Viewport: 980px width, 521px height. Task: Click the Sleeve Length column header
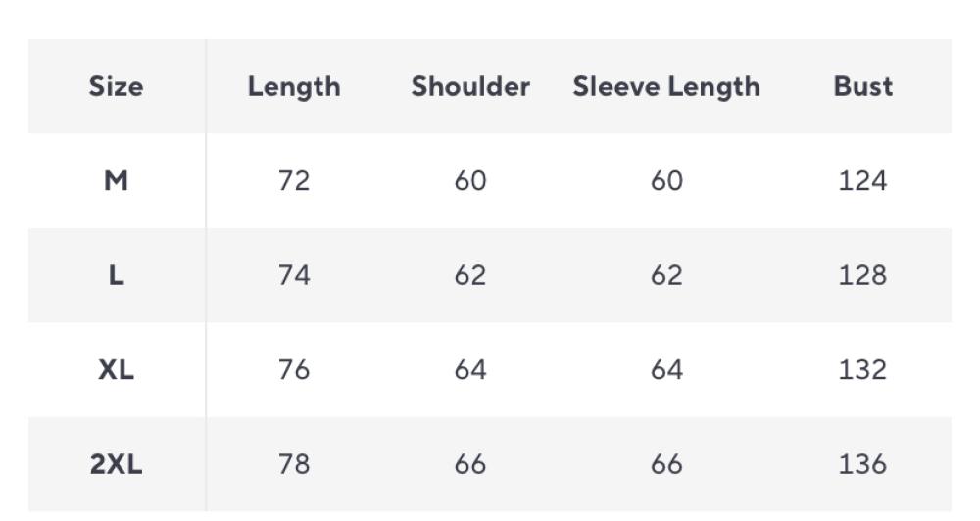[666, 86]
